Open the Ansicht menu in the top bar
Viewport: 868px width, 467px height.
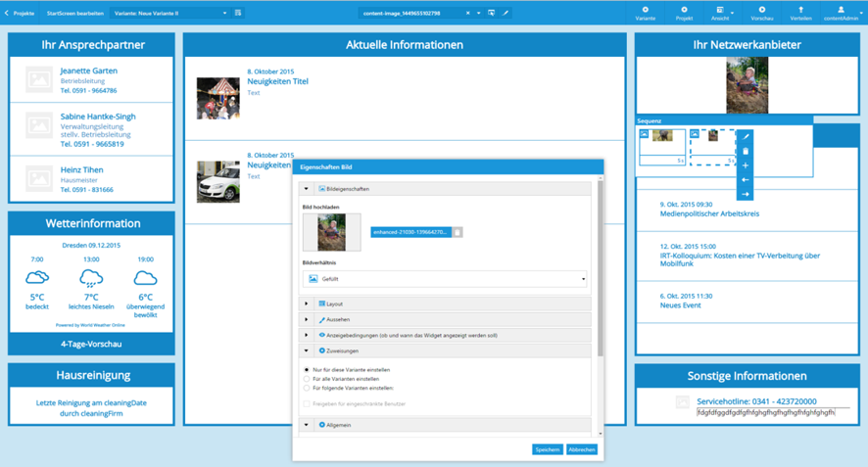pos(722,13)
